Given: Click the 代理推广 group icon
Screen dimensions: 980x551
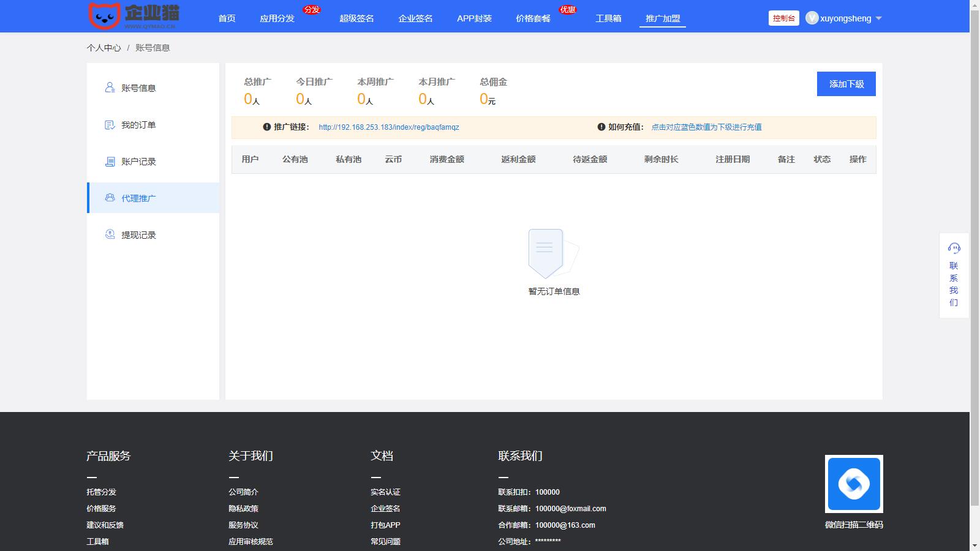Looking at the screenshot, I should click(110, 198).
